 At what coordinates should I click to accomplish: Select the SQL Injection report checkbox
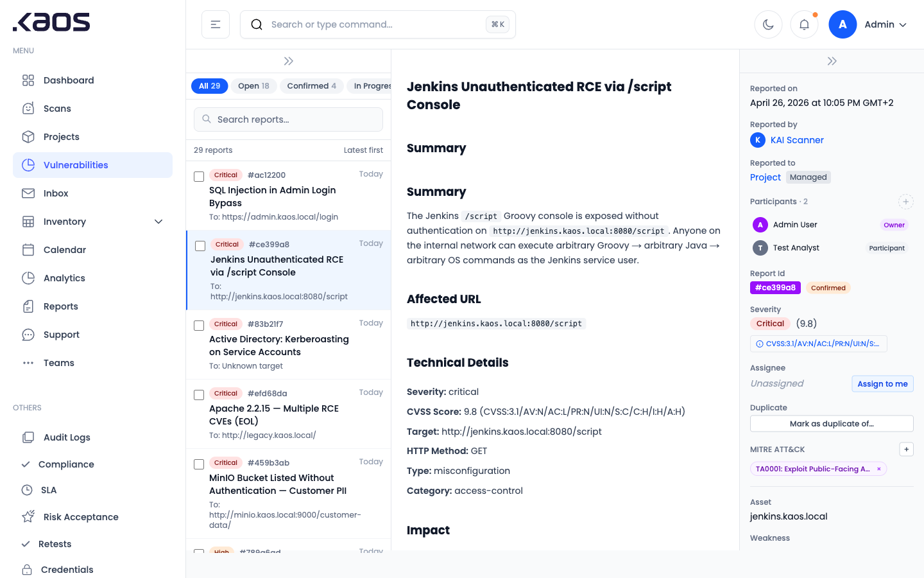199,177
